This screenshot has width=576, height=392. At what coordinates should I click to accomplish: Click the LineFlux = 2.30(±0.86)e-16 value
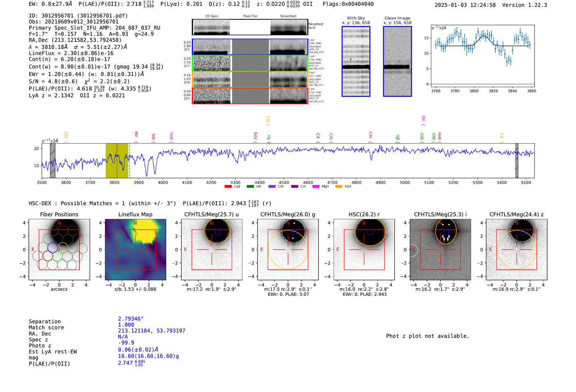pyautogui.click(x=71, y=53)
